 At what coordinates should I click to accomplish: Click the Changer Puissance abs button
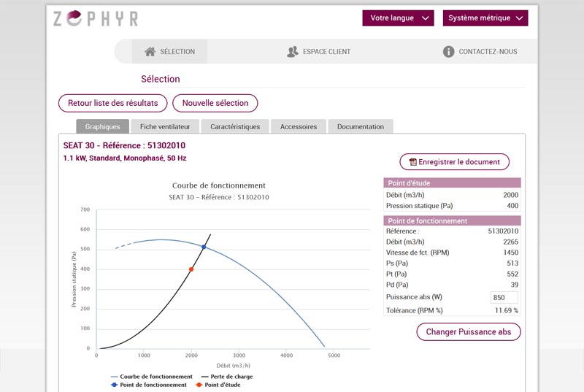pos(469,331)
